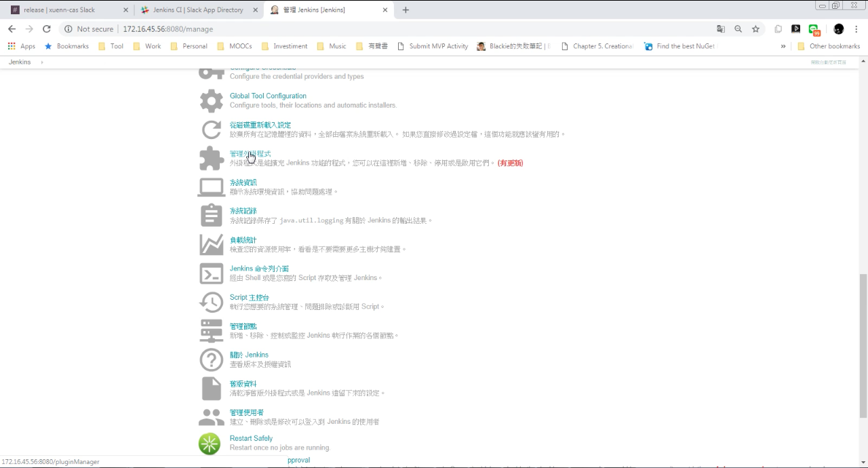The image size is (868, 468).
Task: Open the 關於 Jenkins link
Action: (249, 355)
